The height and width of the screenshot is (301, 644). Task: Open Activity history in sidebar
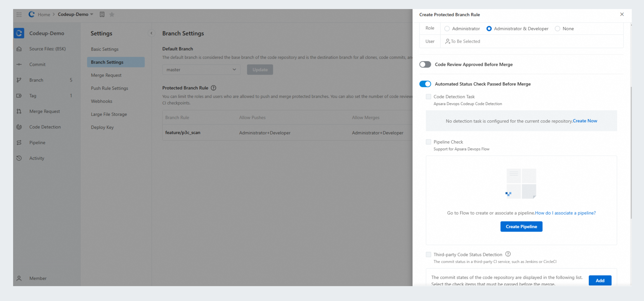coord(37,158)
